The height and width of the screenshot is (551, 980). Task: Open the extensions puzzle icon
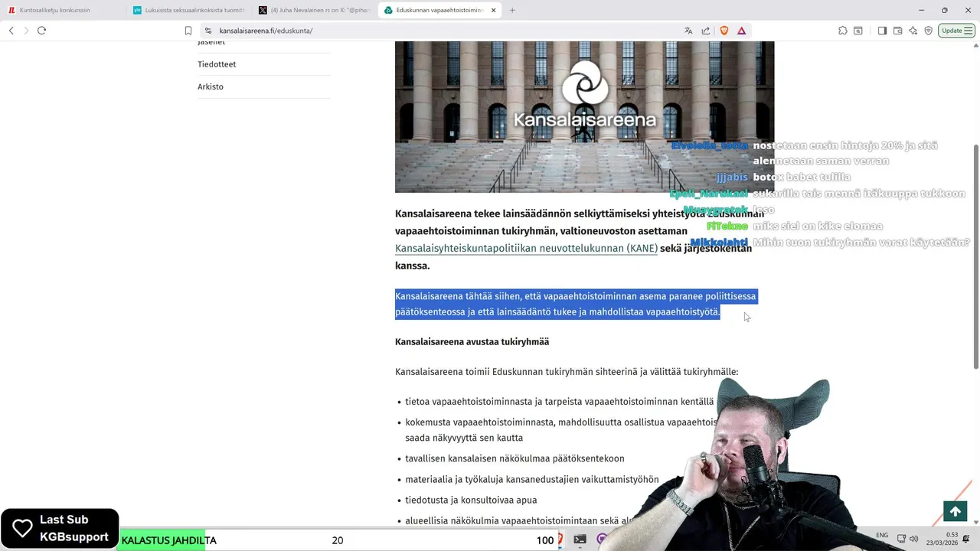click(x=843, y=31)
